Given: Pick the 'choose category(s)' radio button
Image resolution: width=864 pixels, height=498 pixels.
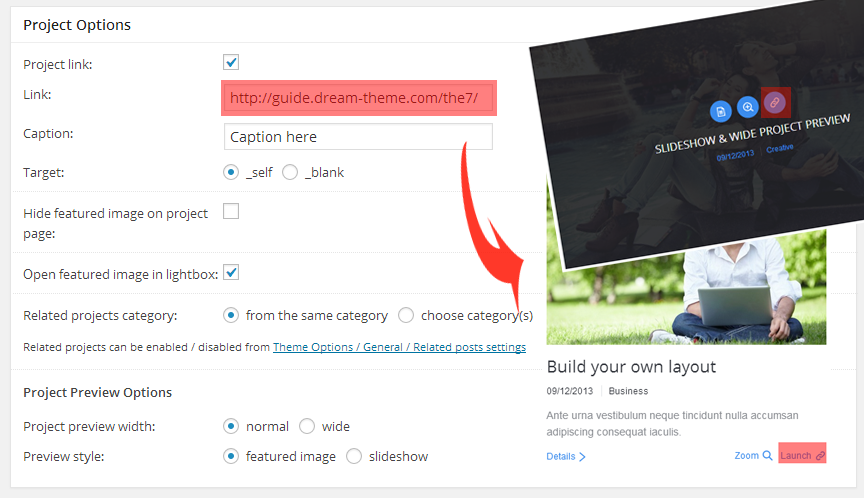Looking at the screenshot, I should coord(406,315).
